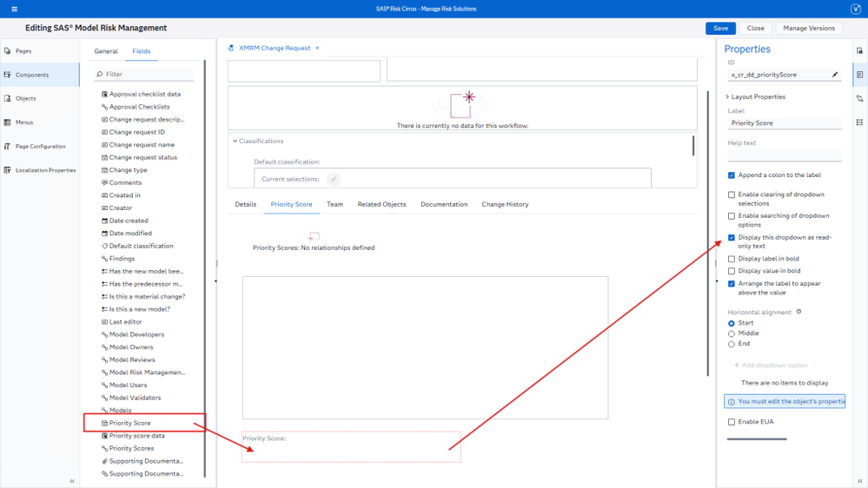Click Add dropdown option
Image resolution: width=868 pixels, height=488 pixels.
coord(771,366)
